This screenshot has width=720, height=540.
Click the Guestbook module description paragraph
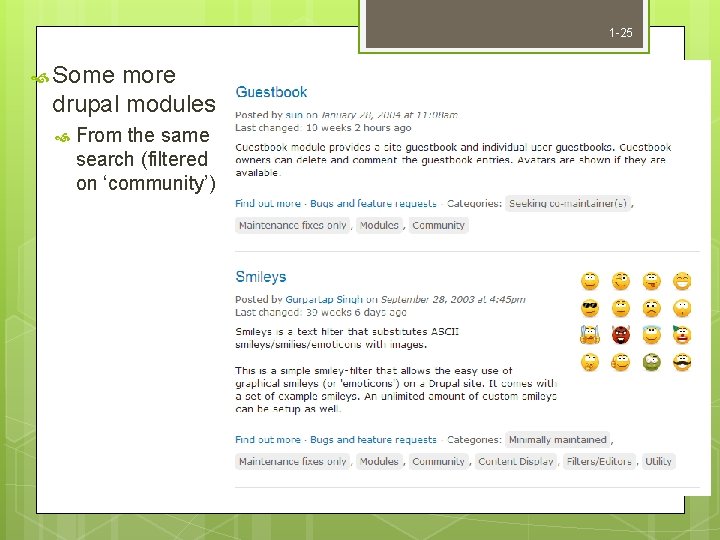point(453,160)
